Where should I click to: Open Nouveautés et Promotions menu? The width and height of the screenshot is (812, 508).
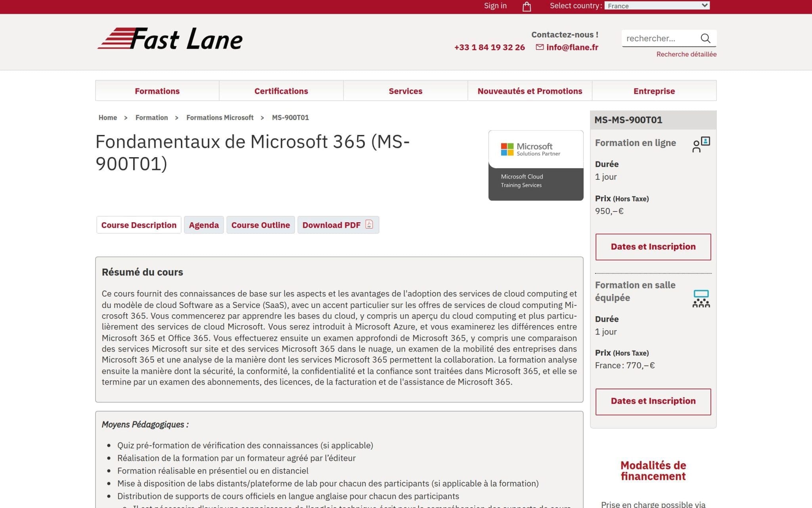[530, 91]
